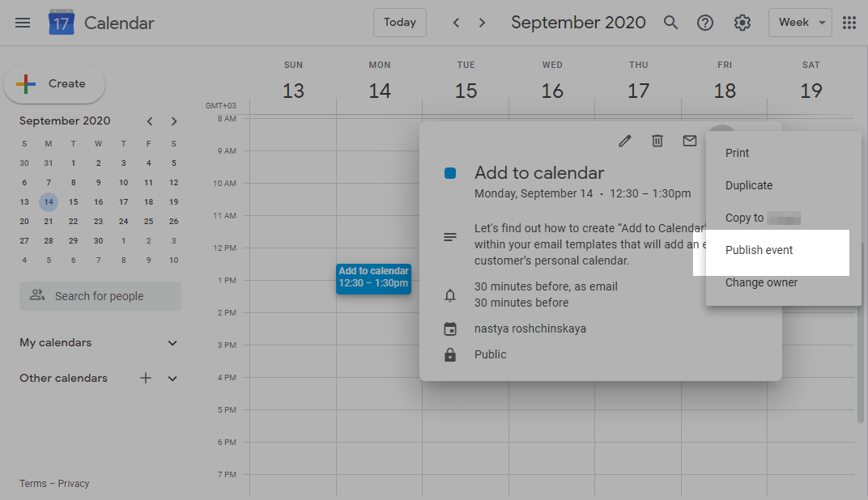Add other calendars with the plus icon

coord(145,378)
